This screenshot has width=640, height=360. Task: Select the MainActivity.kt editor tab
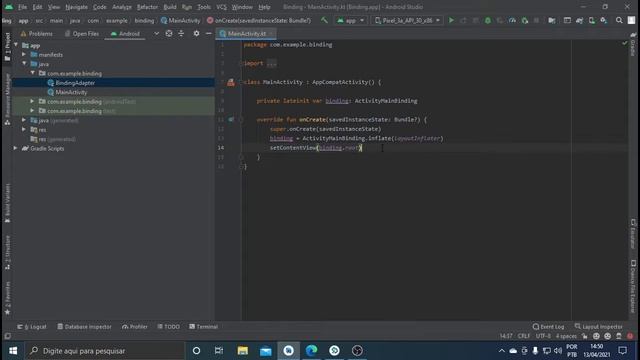tap(246, 33)
